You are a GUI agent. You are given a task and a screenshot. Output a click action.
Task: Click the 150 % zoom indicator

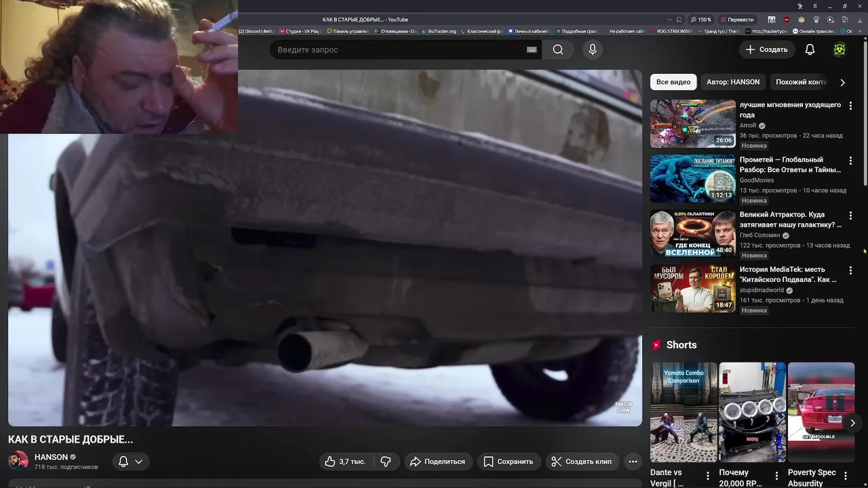[701, 20]
